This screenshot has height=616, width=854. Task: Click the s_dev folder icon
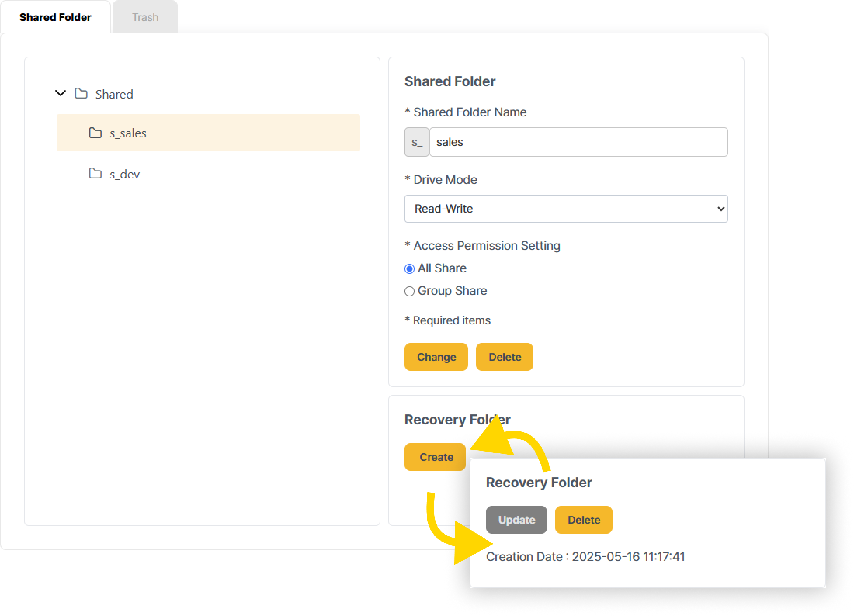point(95,173)
